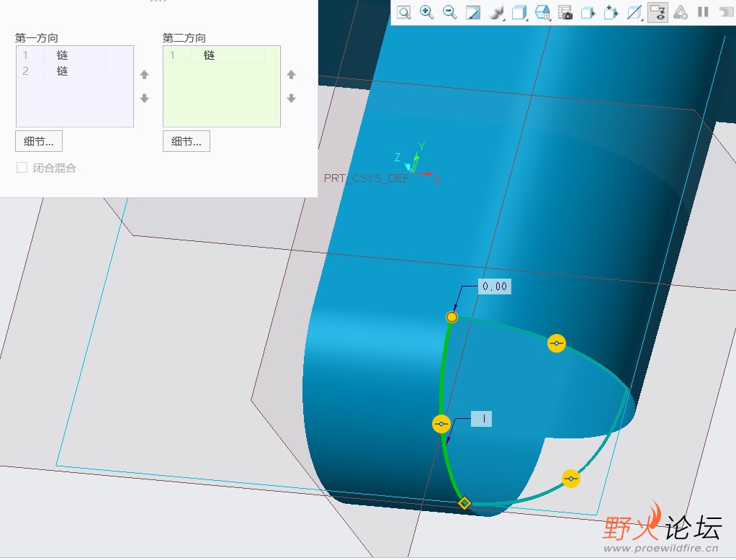This screenshot has height=560, width=736.
Task: Select the PRT_CSYS_DEF coordinate system label
Action: coord(366,179)
